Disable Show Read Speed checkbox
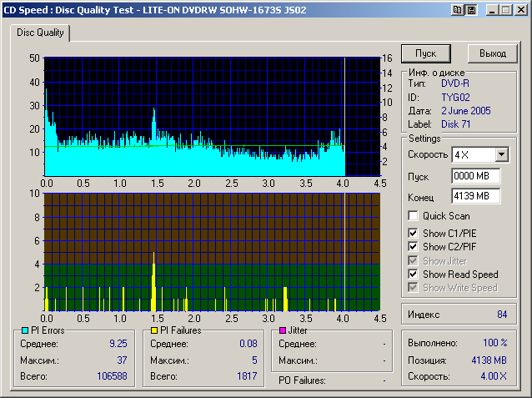This screenshot has height=398, width=532. pos(413,274)
